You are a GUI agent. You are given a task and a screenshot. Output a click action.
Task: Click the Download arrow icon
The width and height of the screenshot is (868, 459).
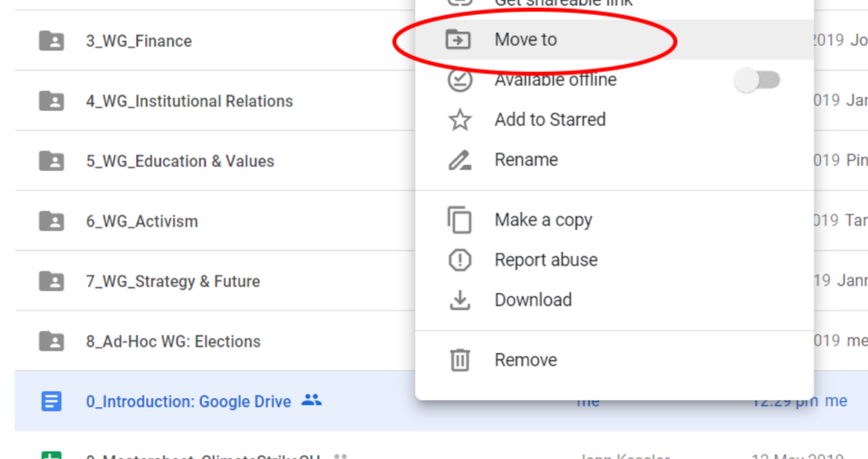coord(459,300)
